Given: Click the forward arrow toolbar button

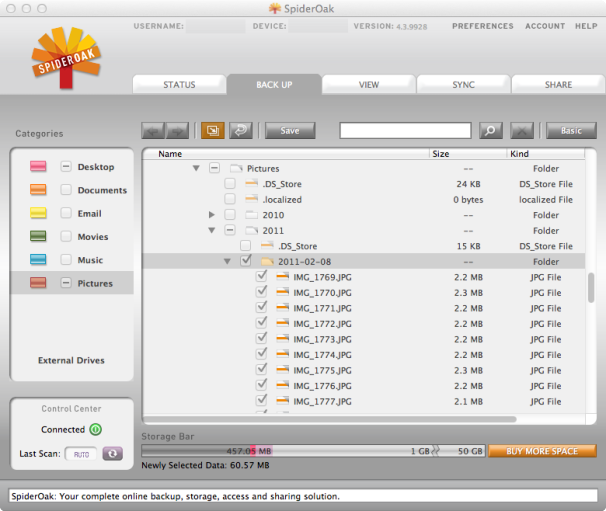Looking at the screenshot, I should click(x=177, y=131).
